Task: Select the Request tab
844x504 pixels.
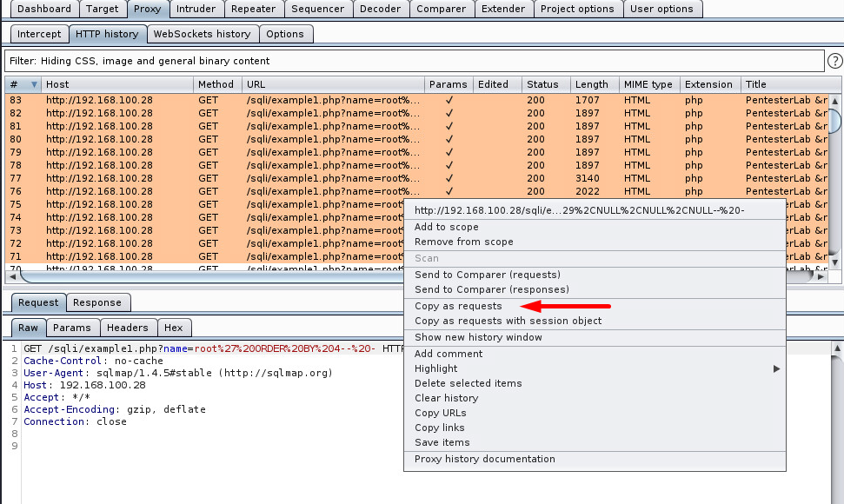Action: (38, 302)
